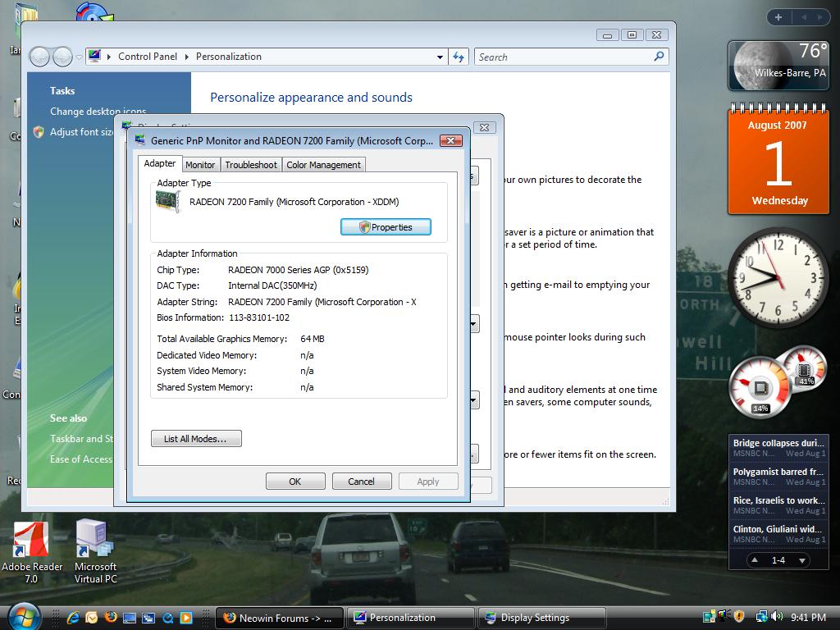Click the Control Panel search field
Viewport: 840px width, 630px height.
pyautogui.click(x=566, y=57)
